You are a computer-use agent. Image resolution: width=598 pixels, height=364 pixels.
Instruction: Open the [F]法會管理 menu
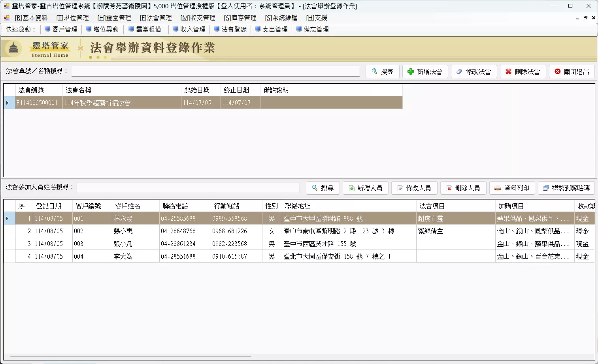pos(156,18)
